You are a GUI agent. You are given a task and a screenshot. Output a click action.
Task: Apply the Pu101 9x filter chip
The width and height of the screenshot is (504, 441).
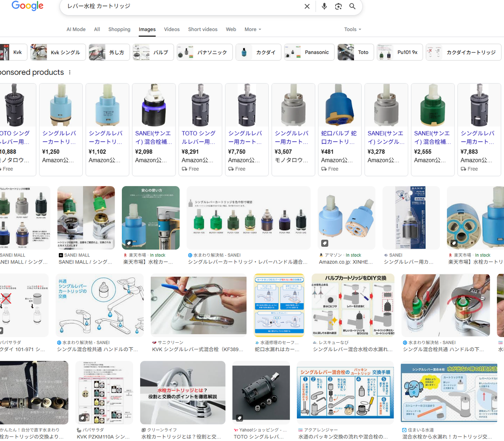pyautogui.click(x=400, y=52)
